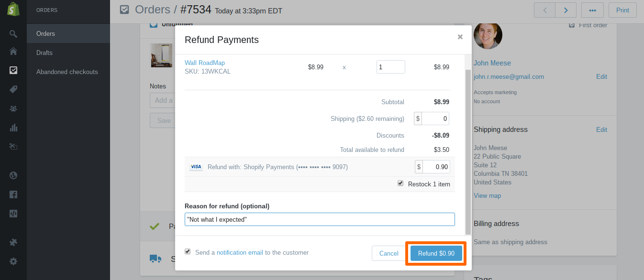Click the product thumbnail behind dialog

pos(161,55)
